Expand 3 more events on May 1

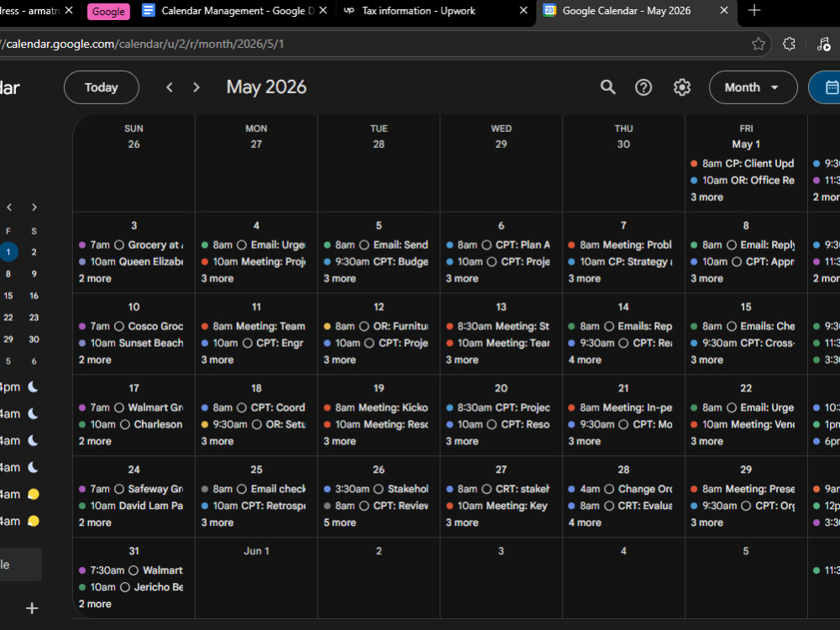click(706, 197)
